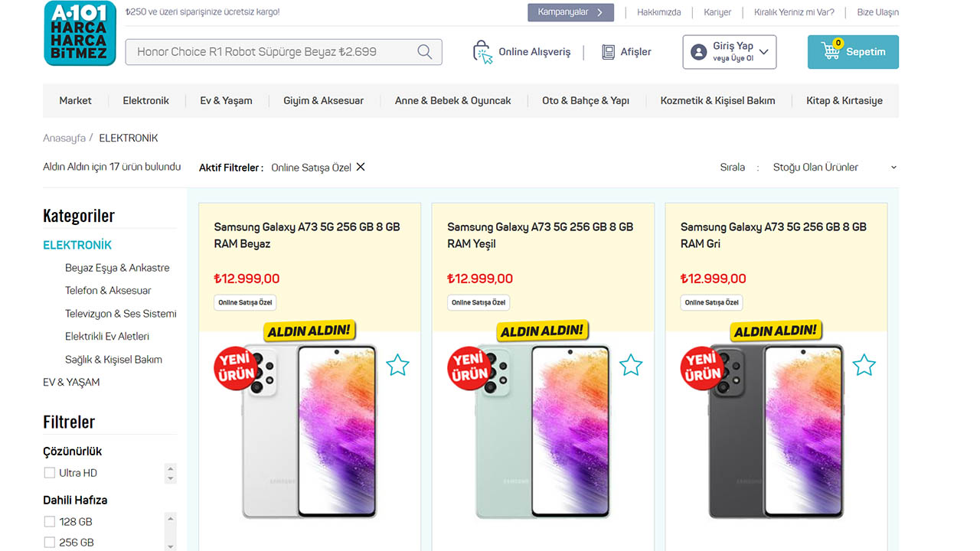980x551 pixels.
Task: Open the Kampanyalar campaigns button
Action: click(570, 12)
